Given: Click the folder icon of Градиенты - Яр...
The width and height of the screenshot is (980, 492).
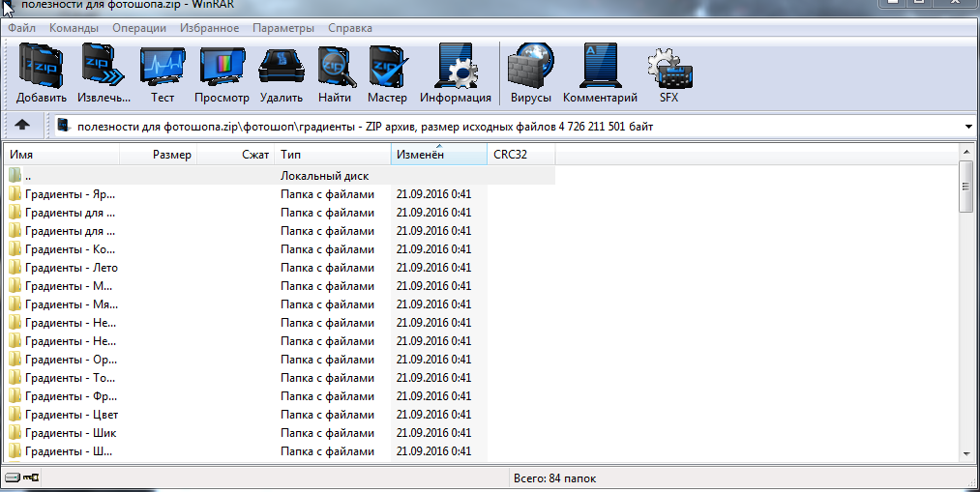Looking at the screenshot, I should [15, 193].
